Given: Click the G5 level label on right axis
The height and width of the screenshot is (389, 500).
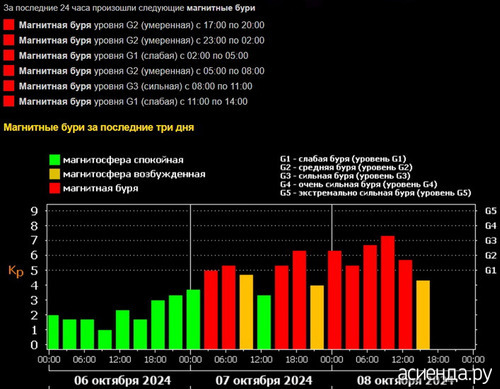Looking at the screenshot, I should pyautogui.click(x=491, y=211).
